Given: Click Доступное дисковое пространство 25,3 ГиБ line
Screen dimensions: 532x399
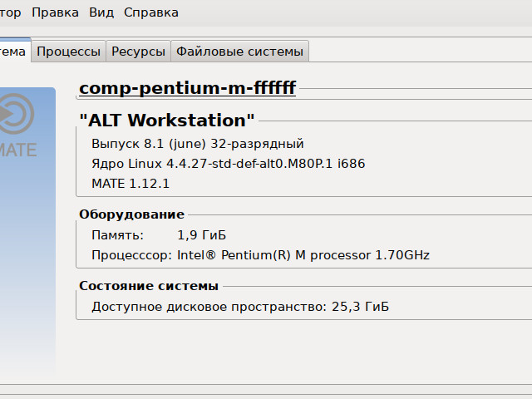Looking at the screenshot, I should coord(240,307).
